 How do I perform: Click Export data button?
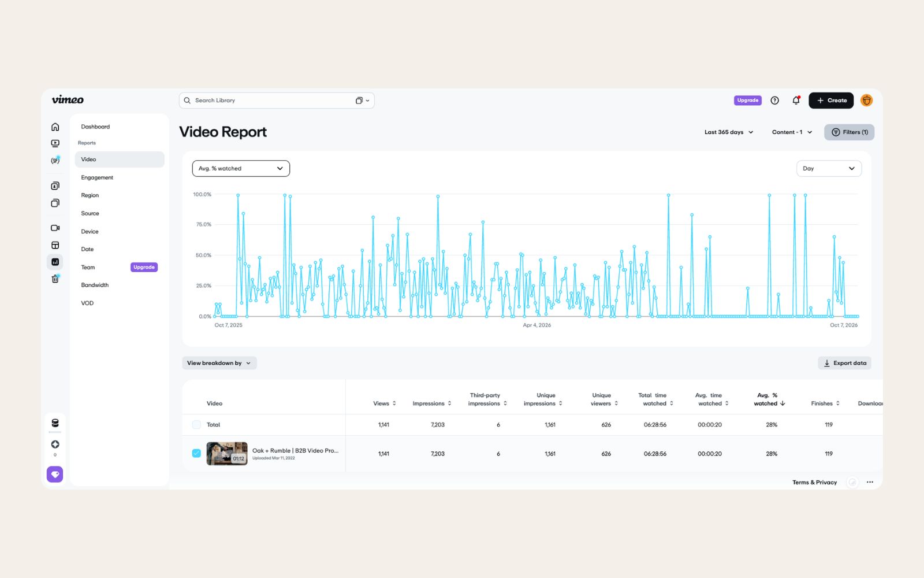click(x=844, y=363)
